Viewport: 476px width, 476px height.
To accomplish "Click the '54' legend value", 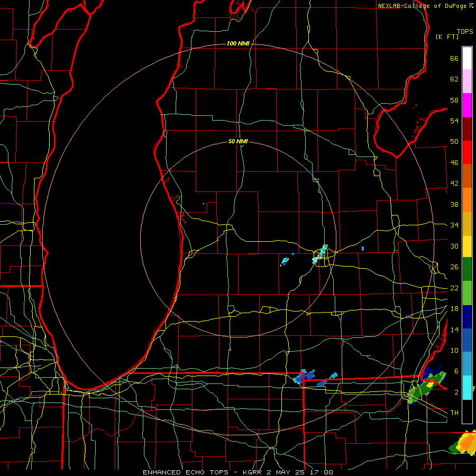I will 454,121.
